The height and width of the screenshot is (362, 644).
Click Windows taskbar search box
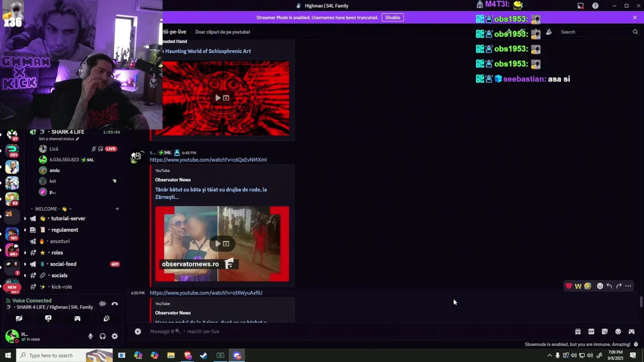pos(64,355)
